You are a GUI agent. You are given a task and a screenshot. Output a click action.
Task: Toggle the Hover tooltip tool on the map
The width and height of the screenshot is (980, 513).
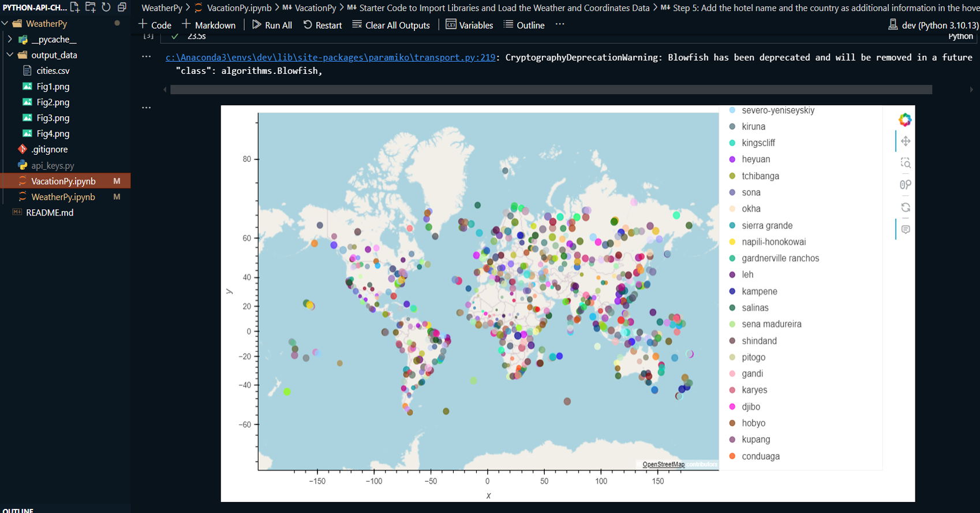pos(905,229)
